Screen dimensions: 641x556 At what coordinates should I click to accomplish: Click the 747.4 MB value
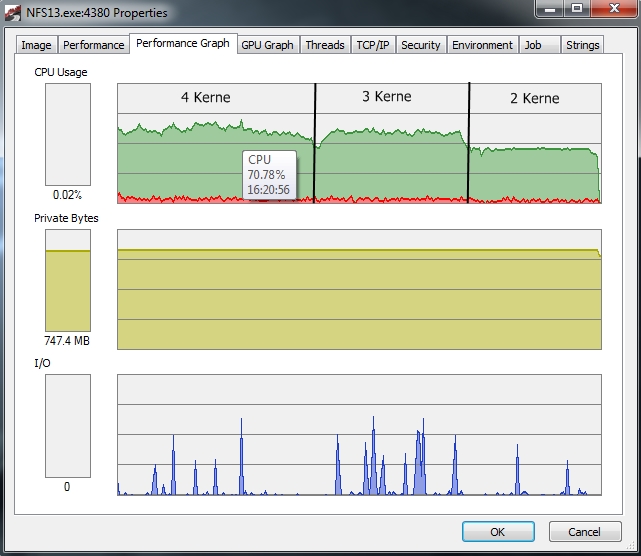click(x=67, y=341)
